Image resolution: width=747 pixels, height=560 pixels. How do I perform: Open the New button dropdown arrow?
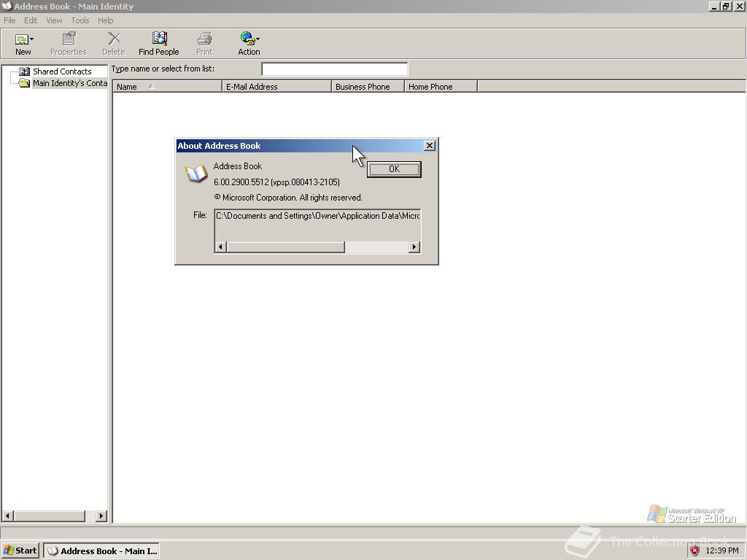click(31, 39)
